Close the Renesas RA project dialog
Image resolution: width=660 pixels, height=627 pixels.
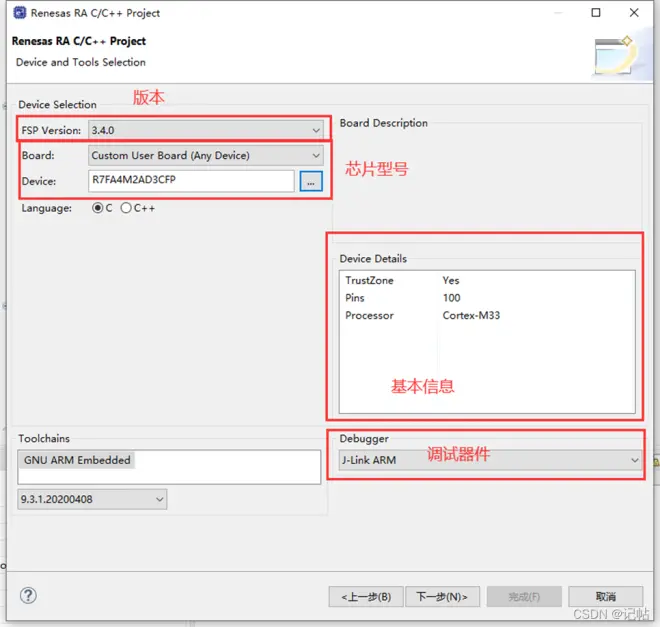pos(634,13)
